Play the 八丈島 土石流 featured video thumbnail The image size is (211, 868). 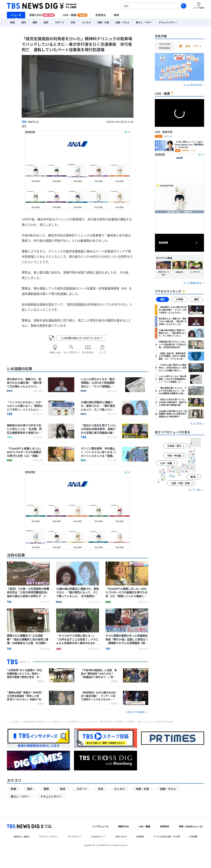click(x=28, y=573)
